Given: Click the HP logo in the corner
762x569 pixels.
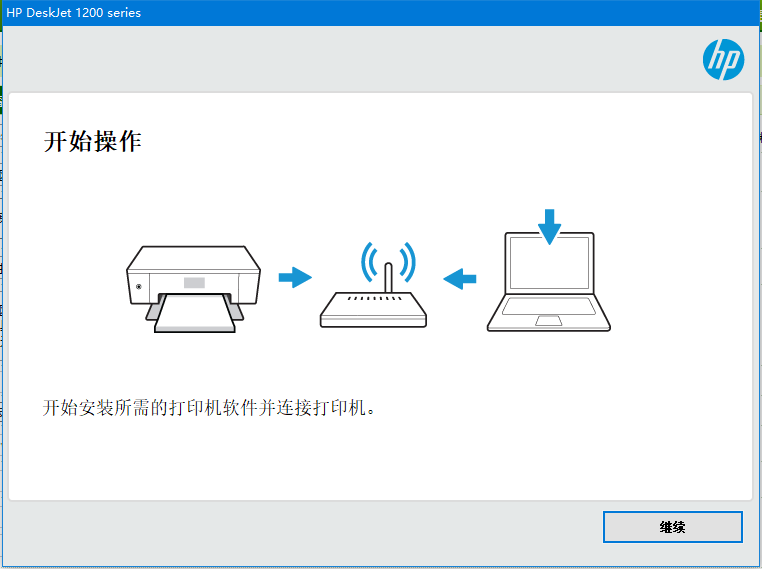Looking at the screenshot, I should pos(723,60).
